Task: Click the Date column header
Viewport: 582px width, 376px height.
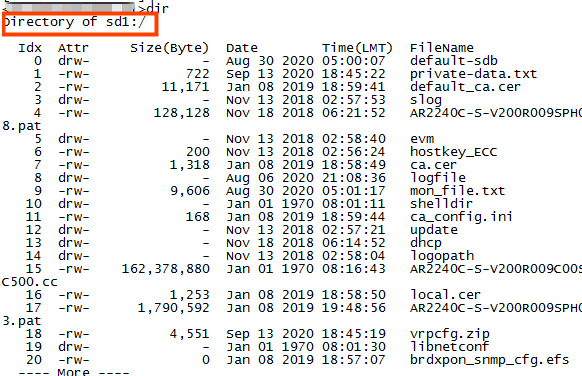Action: pos(242,48)
